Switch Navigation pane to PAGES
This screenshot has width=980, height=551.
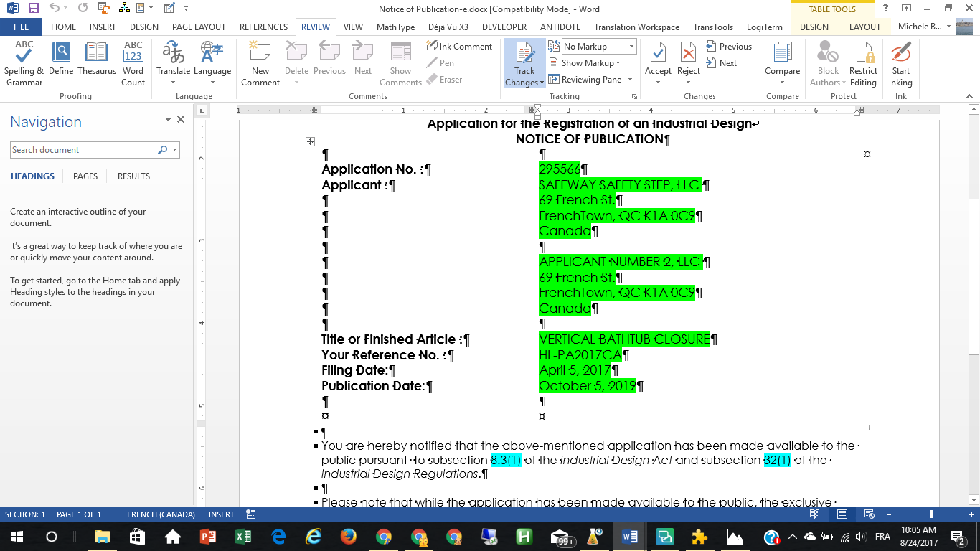pos(85,176)
